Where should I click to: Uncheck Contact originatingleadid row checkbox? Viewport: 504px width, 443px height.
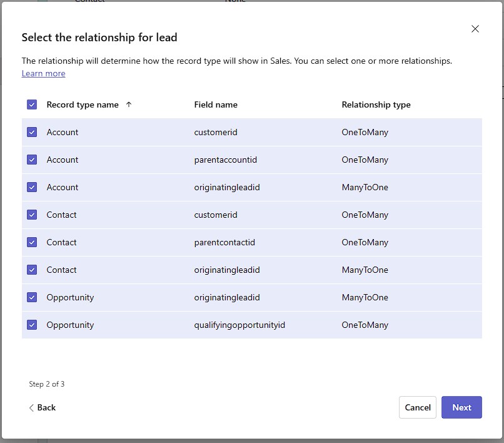coord(32,270)
